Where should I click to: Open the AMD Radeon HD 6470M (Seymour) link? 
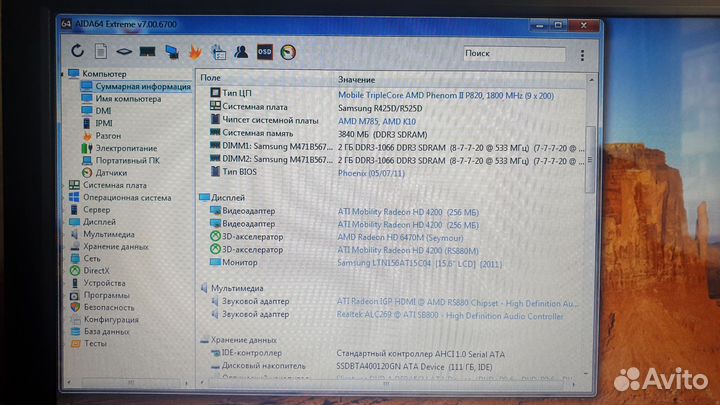pyautogui.click(x=400, y=238)
